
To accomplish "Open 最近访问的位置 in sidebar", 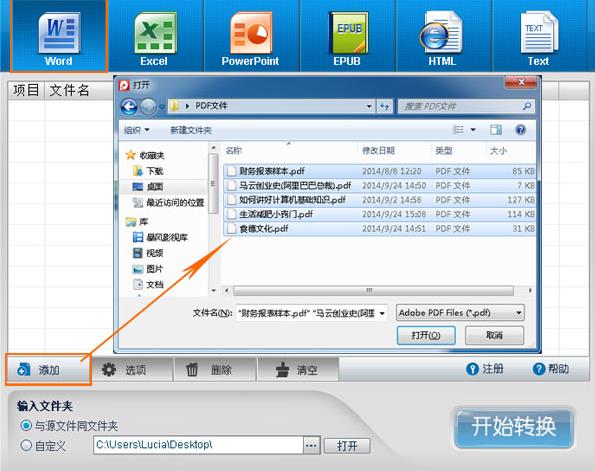I will click(x=168, y=203).
